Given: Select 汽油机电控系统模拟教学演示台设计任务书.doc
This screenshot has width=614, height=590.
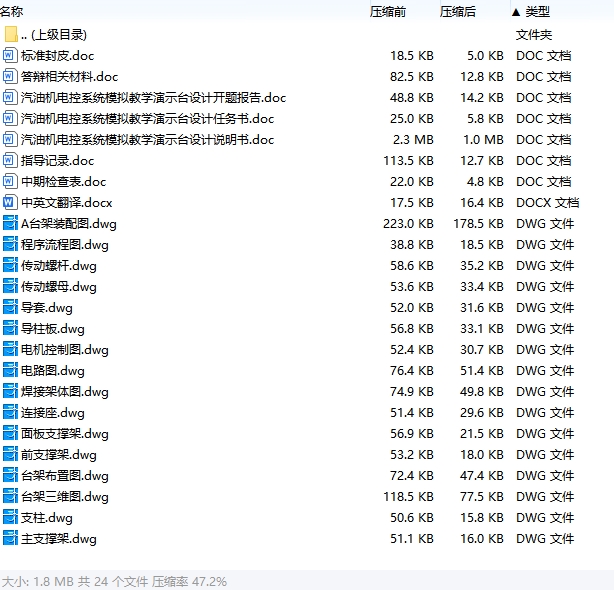Looking at the screenshot, I should 148,119.
